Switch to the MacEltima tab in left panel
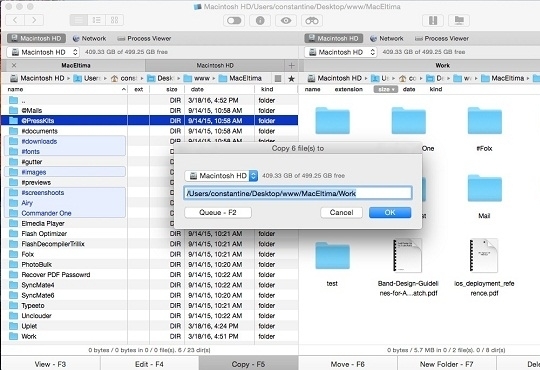Image resolution: width=540 pixels, height=370 pixels. tap(76, 65)
